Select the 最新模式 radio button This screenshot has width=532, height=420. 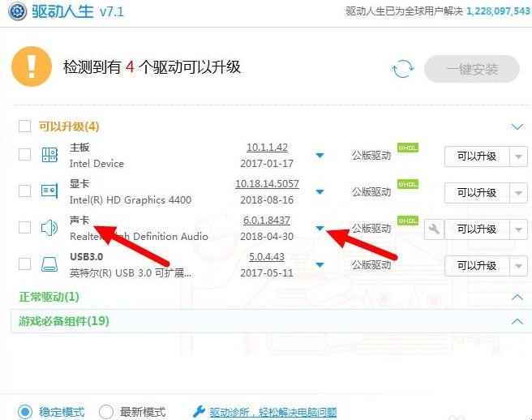[106, 412]
